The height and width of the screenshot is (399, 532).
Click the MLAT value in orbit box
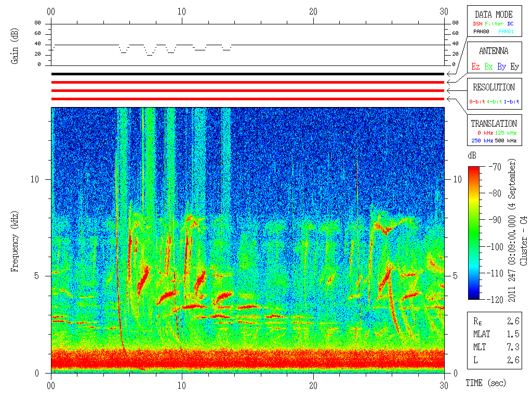tap(513, 334)
